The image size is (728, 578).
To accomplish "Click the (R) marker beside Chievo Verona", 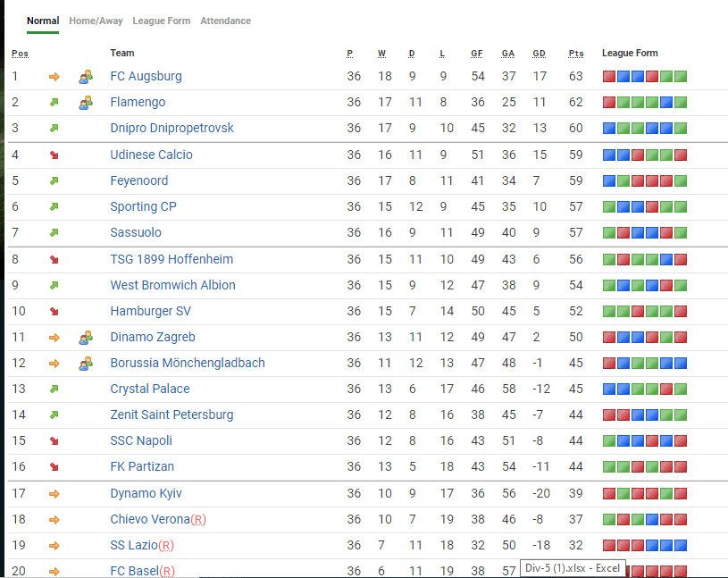I will point(199,520).
